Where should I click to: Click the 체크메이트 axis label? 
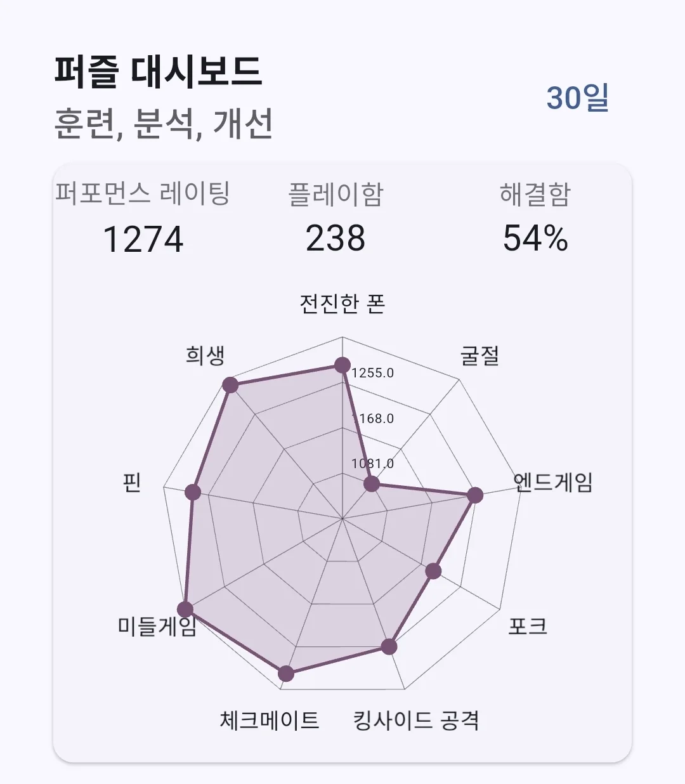pos(269,721)
